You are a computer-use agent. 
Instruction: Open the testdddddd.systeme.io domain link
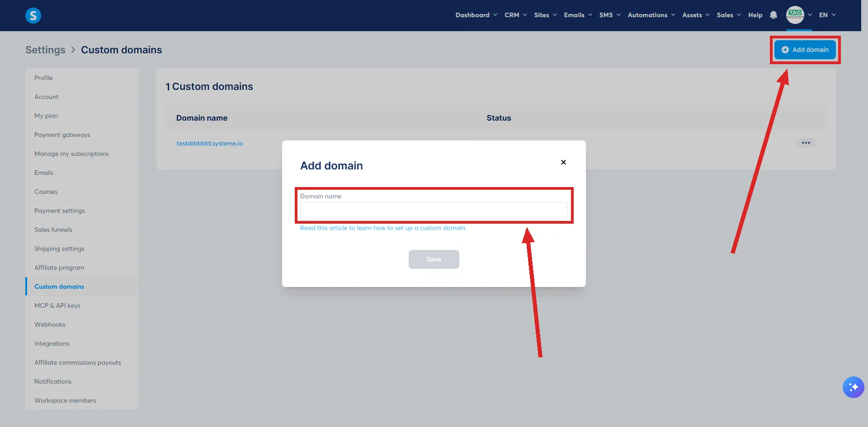210,143
